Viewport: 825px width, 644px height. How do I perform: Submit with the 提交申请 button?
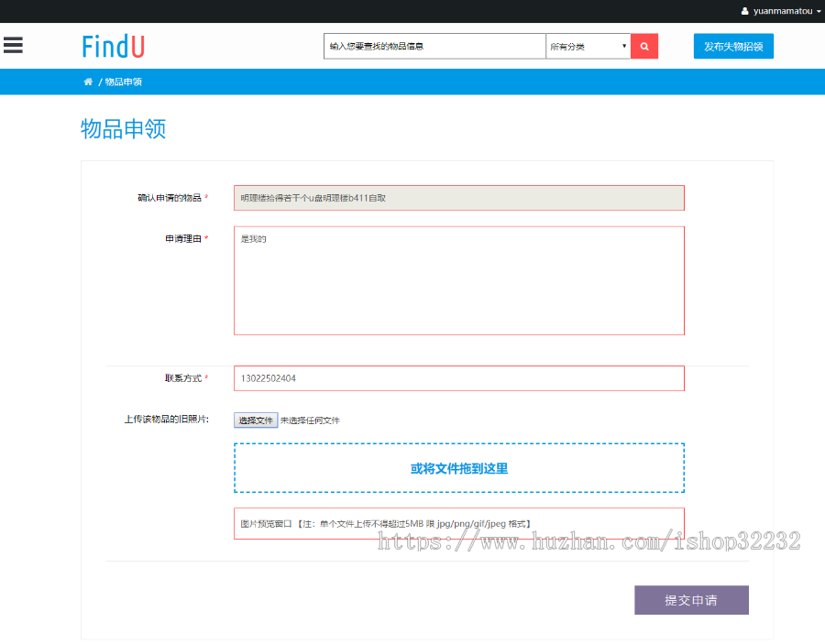[x=691, y=600]
